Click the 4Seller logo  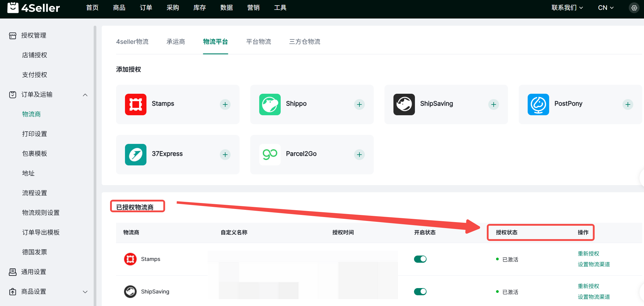pyautogui.click(x=33, y=8)
